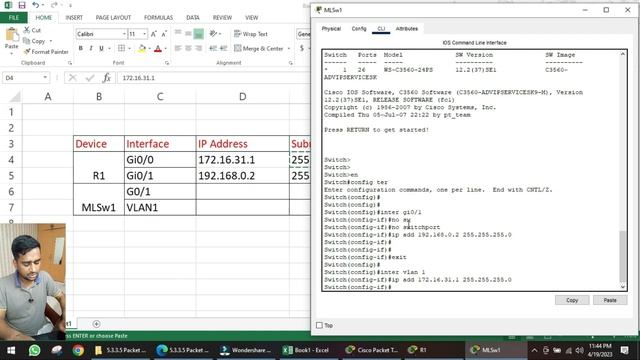Image resolution: width=640 pixels, height=360 pixels.
Task: Open the FILE tab in Excel
Action: (x=13, y=18)
